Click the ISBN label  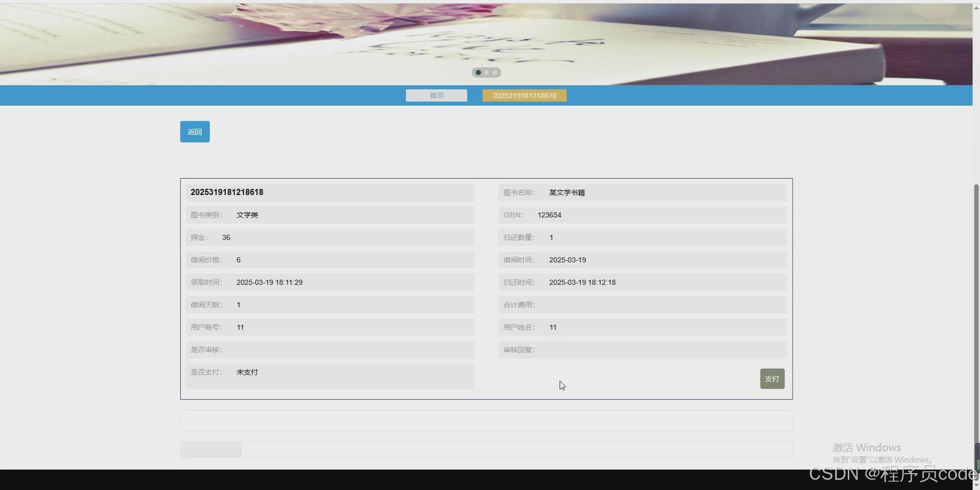tap(513, 215)
